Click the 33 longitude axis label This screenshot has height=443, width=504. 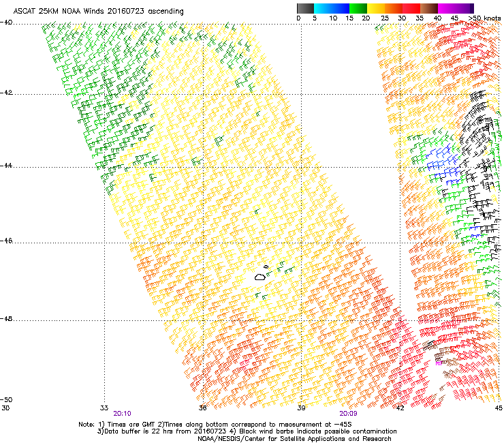[x=104, y=408]
